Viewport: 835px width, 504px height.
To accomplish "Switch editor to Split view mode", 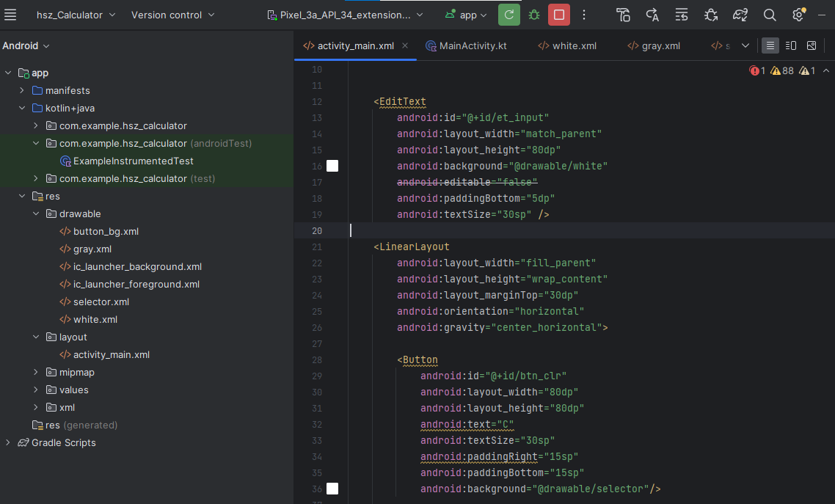I will [x=791, y=45].
